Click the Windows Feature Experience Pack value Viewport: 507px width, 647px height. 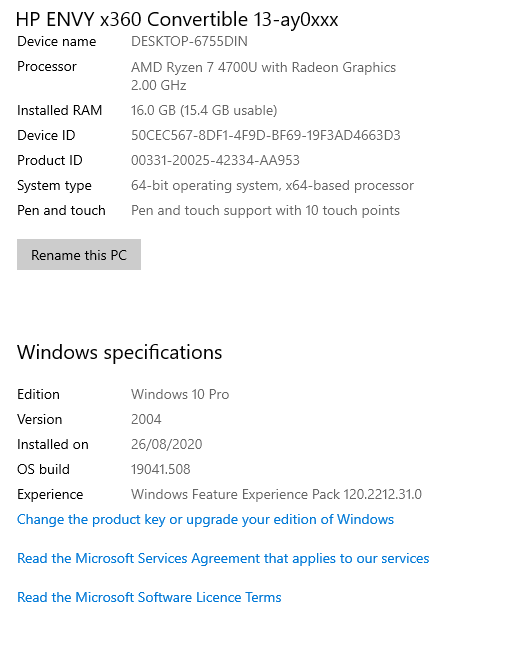tap(276, 494)
